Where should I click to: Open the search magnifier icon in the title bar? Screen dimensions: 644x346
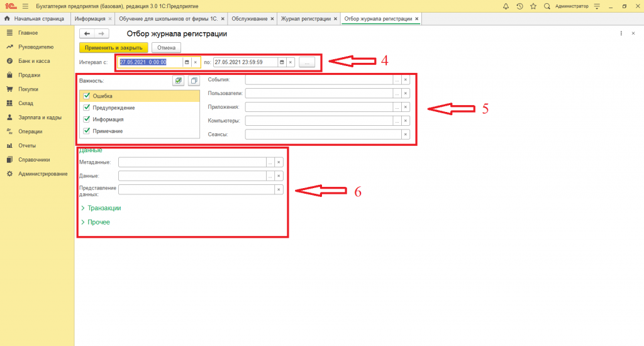547,6
